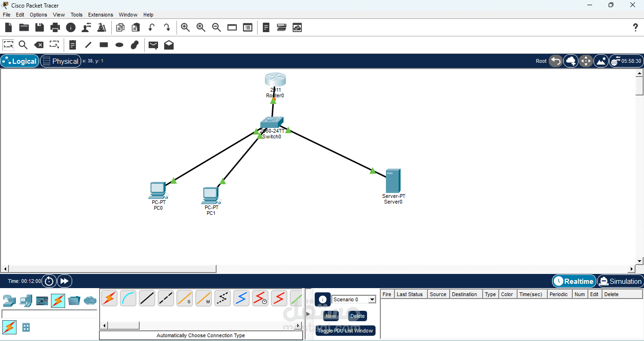Open the File menu
This screenshot has width=644, height=341.
click(7, 15)
